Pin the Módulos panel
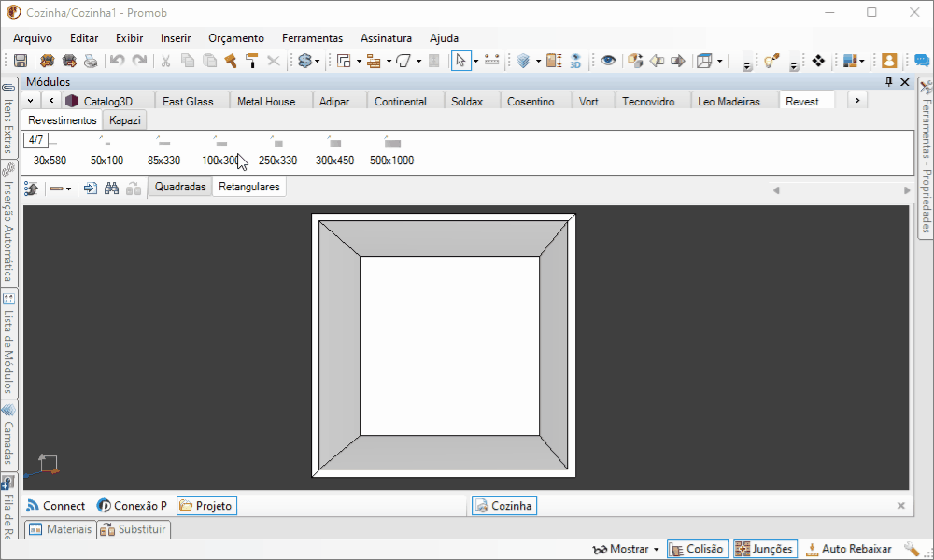 tap(889, 82)
